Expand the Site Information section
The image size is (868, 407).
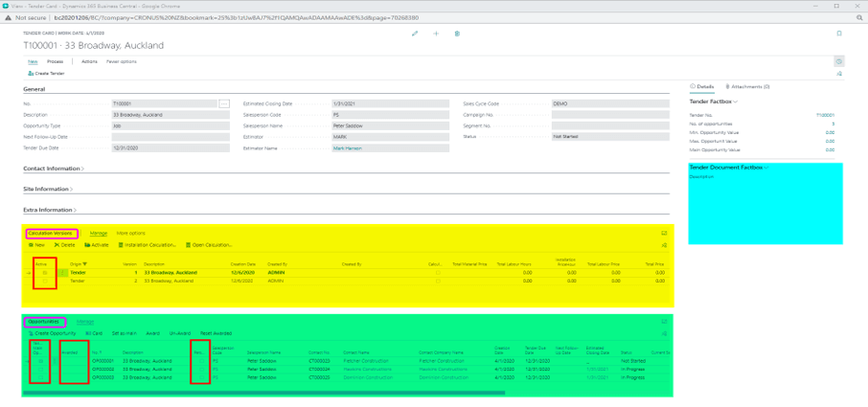[x=47, y=189]
